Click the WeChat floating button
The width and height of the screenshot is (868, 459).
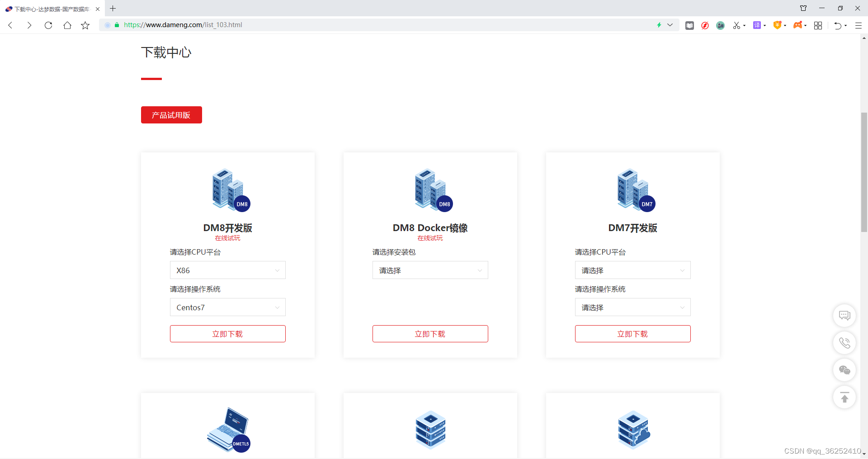click(x=844, y=370)
